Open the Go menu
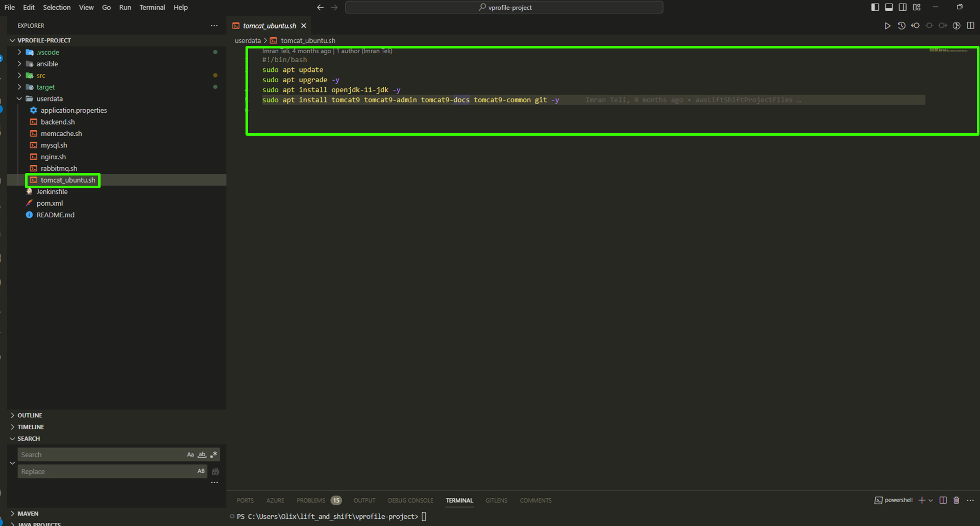The image size is (980, 526). (106, 7)
